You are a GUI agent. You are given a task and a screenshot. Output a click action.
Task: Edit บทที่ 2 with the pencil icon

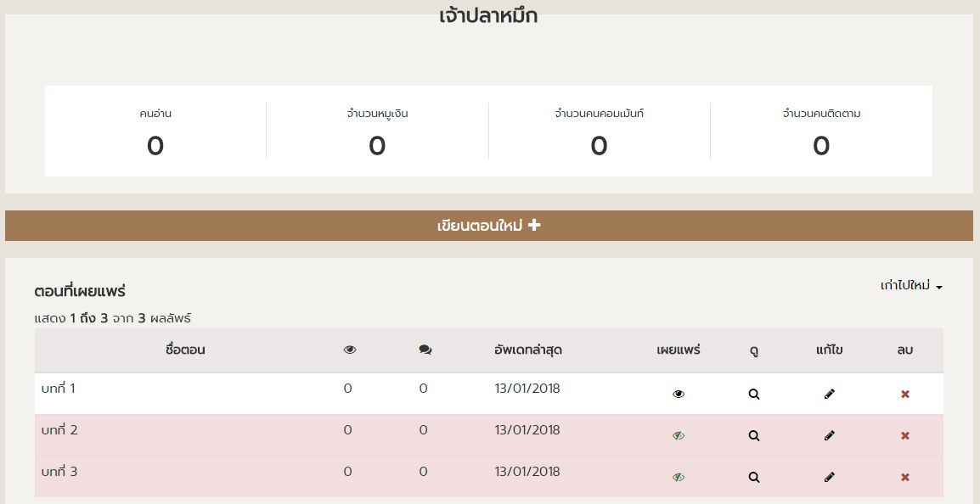click(x=830, y=435)
